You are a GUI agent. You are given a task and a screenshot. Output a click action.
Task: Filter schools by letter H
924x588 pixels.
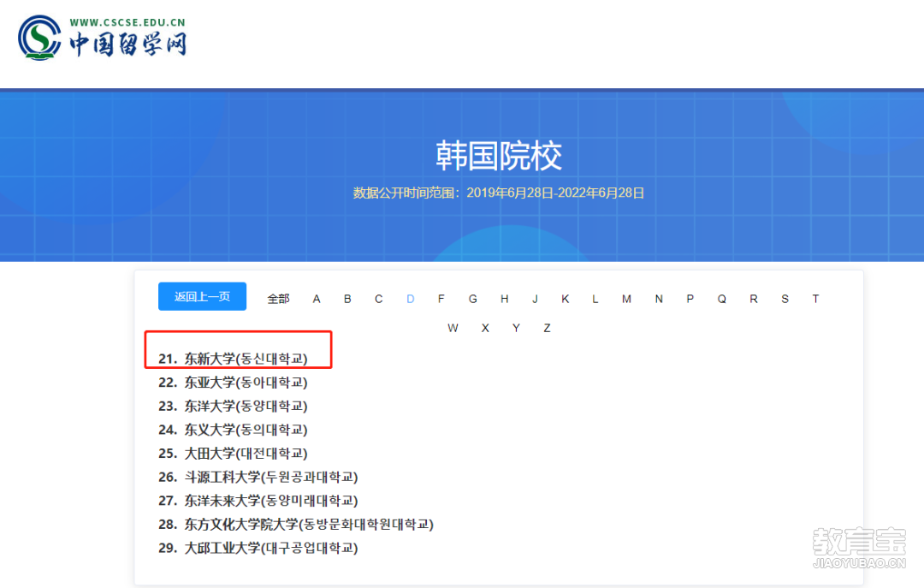[x=505, y=299]
